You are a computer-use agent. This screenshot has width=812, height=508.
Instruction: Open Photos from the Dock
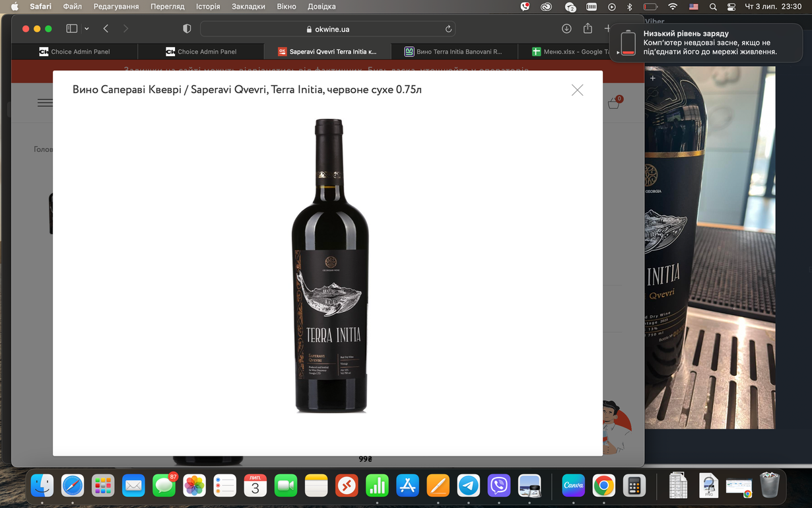[x=194, y=486]
